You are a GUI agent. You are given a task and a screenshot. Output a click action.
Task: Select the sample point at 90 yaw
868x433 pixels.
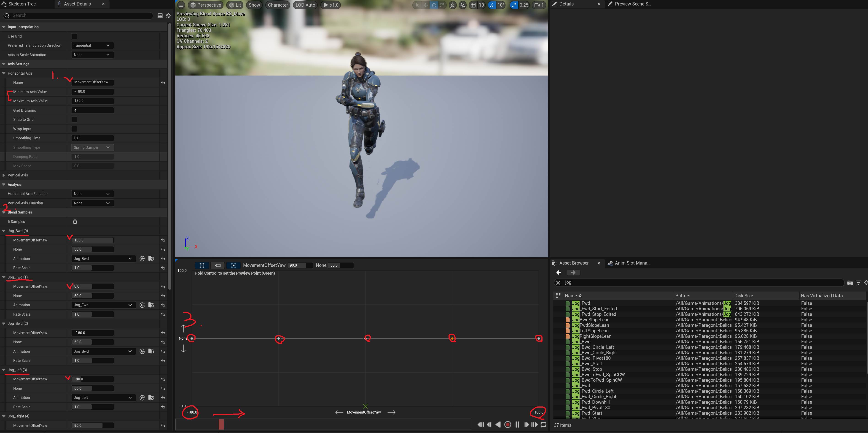tap(452, 338)
